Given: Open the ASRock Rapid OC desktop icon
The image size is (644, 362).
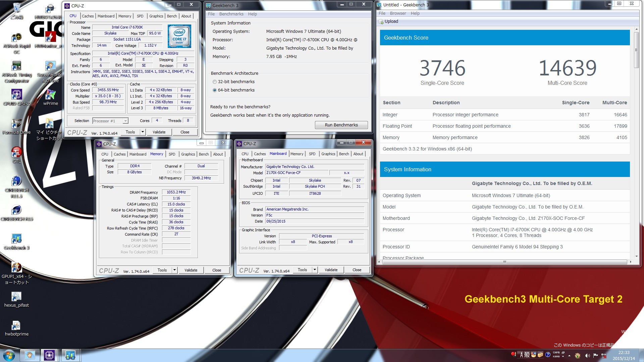Looking at the screenshot, I should 16,44.
